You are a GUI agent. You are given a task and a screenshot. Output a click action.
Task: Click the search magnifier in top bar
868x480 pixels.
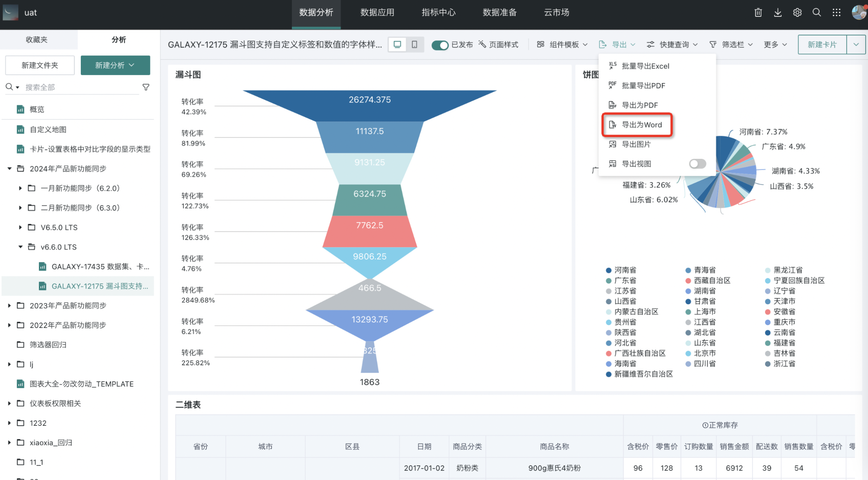coord(817,12)
